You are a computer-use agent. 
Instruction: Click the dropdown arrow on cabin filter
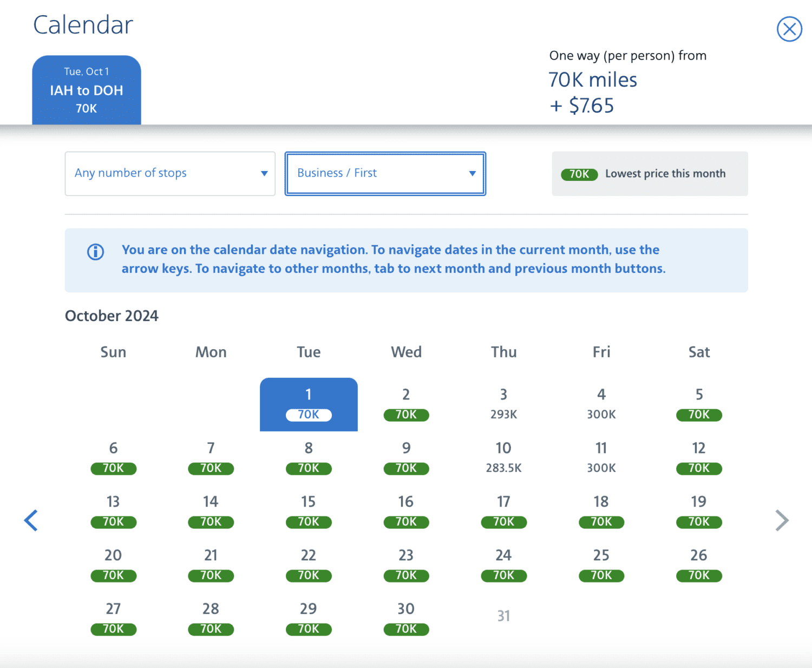(x=472, y=173)
